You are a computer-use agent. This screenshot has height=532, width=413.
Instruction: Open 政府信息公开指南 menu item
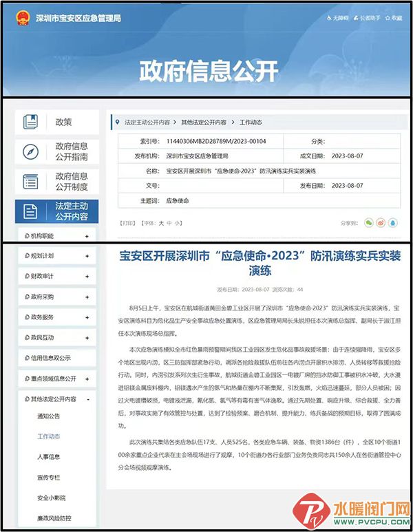click(x=57, y=151)
